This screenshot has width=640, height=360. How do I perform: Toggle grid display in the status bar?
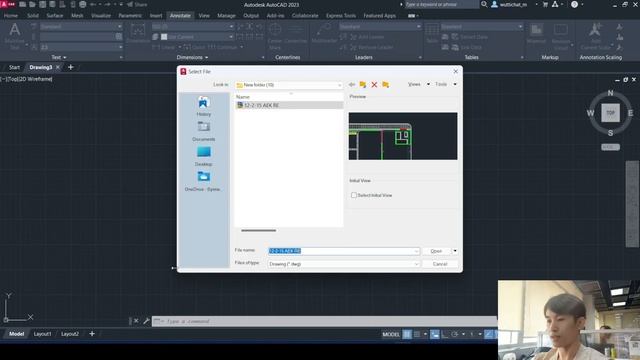click(407, 334)
